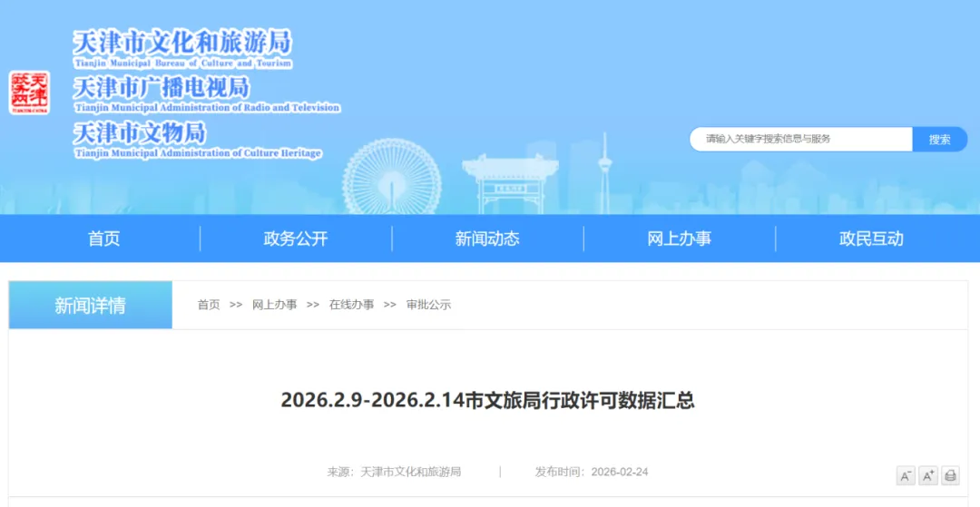Open the 首页 navigation menu item
Screen dimensions: 980x507
pyautogui.click(x=103, y=239)
